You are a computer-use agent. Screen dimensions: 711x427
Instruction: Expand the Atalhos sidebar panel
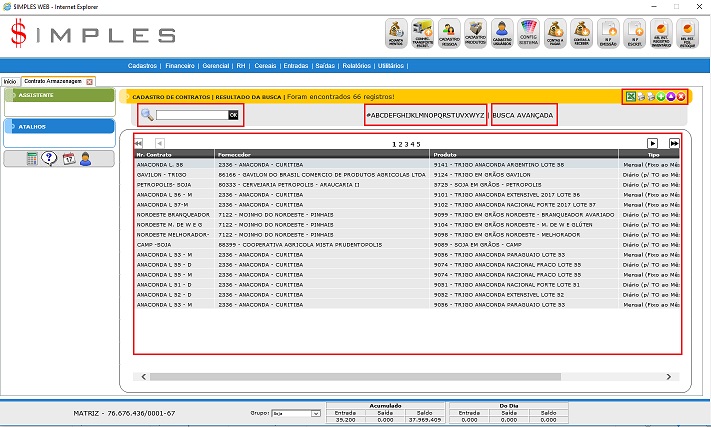tap(59, 127)
